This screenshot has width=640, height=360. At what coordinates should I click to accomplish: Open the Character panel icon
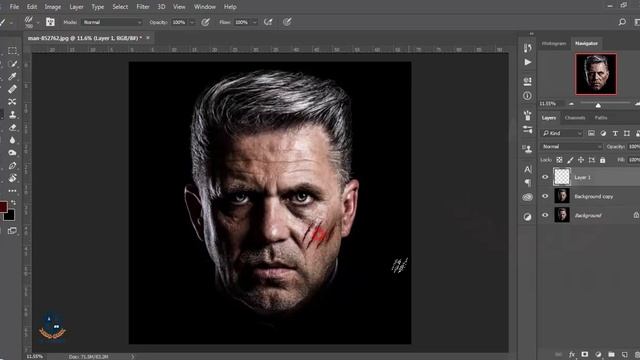(x=527, y=169)
